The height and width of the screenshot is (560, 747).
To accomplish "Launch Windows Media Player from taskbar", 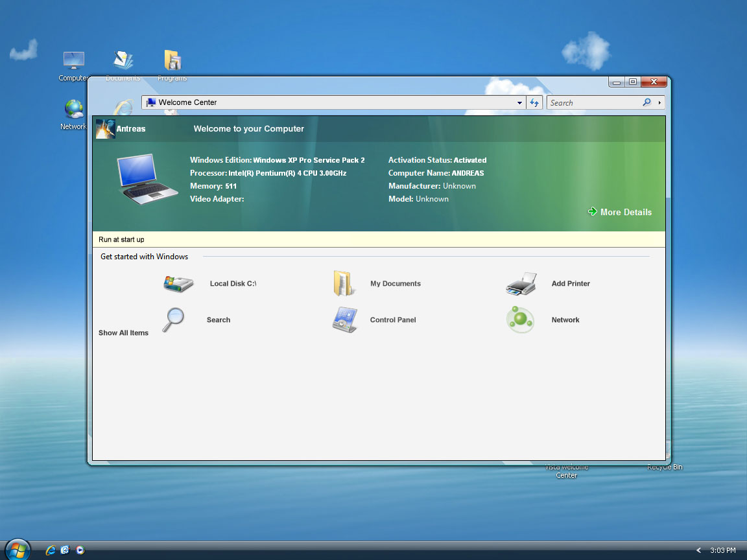I will [80, 550].
